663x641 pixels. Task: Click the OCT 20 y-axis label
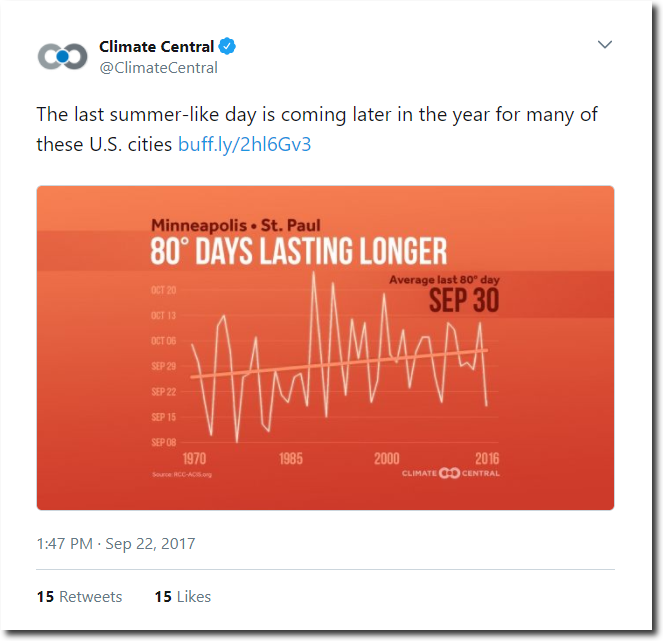[x=163, y=290]
